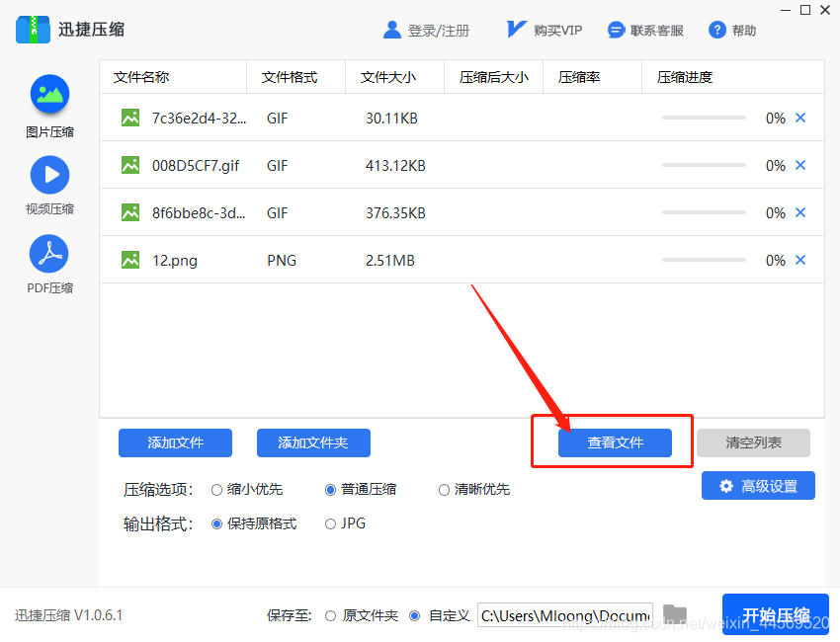This screenshot has height=642, width=840.
Task: Click gear icon in 高级设置 button
Action: 726,486
